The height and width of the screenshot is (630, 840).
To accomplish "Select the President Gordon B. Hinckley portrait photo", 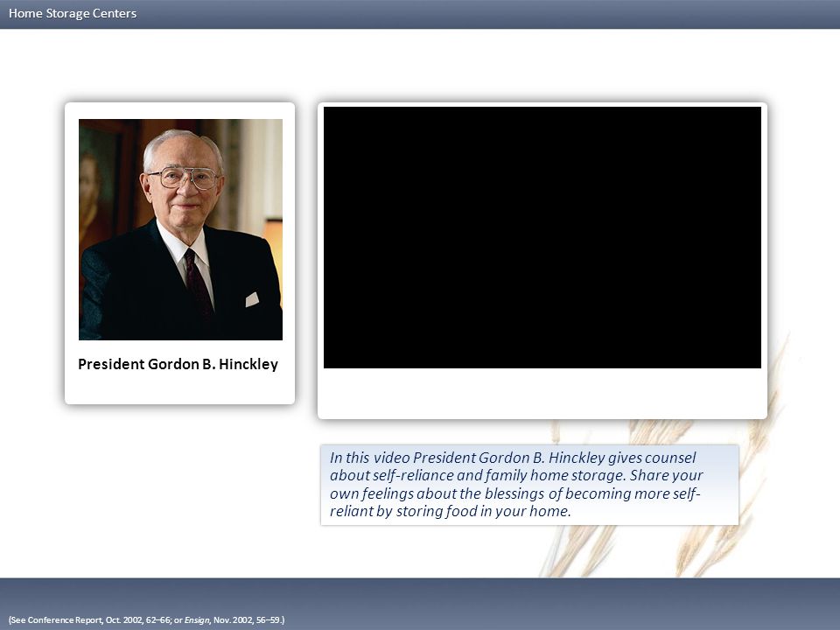I will [x=180, y=229].
